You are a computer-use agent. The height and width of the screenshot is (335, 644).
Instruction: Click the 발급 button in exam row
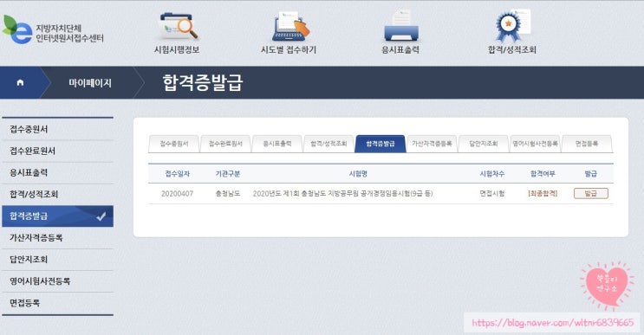pyautogui.click(x=590, y=194)
